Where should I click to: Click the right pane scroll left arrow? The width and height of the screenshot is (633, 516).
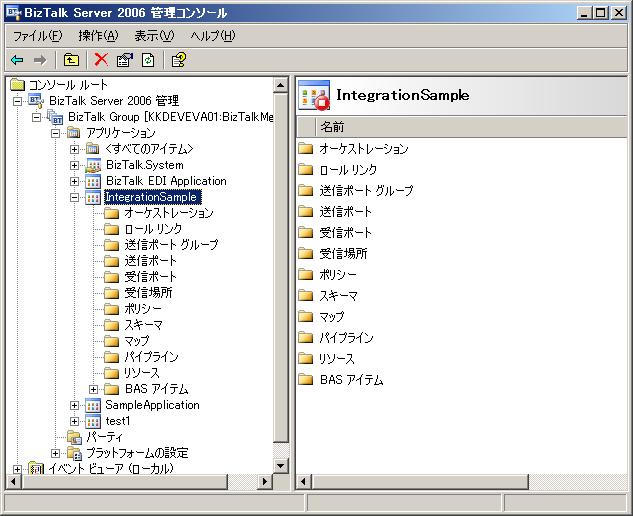tap(304, 481)
